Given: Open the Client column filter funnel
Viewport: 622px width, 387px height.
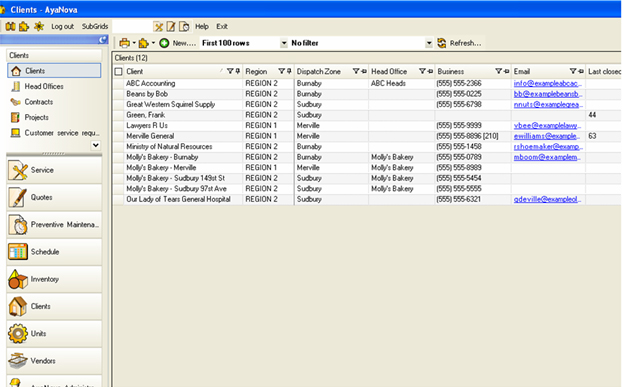Looking at the screenshot, I should coord(230,71).
